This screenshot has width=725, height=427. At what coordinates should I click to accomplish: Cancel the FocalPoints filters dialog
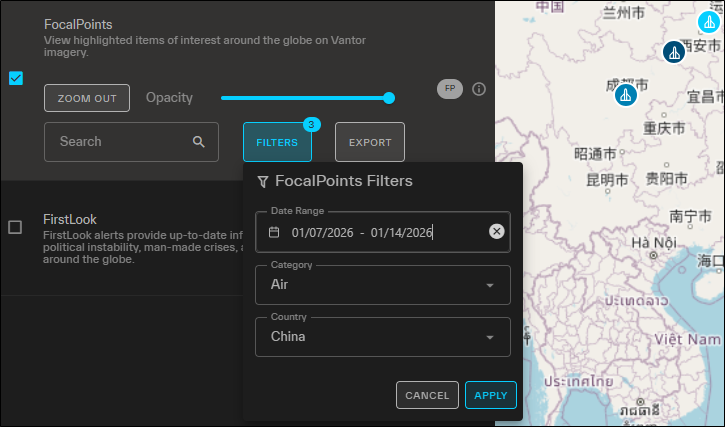pyautogui.click(x=427, y=395)
